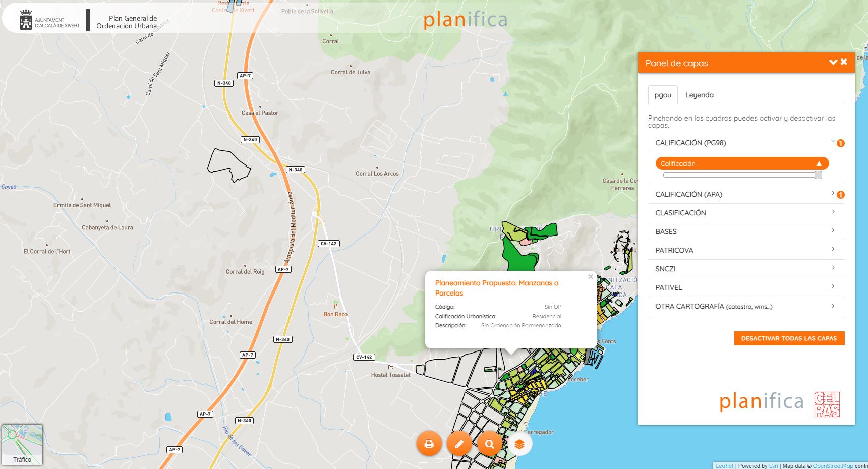Click the Bon Raco restaurant icon
Image resolution: width=868 pixels, height=469 pixels.
(336, 305)
